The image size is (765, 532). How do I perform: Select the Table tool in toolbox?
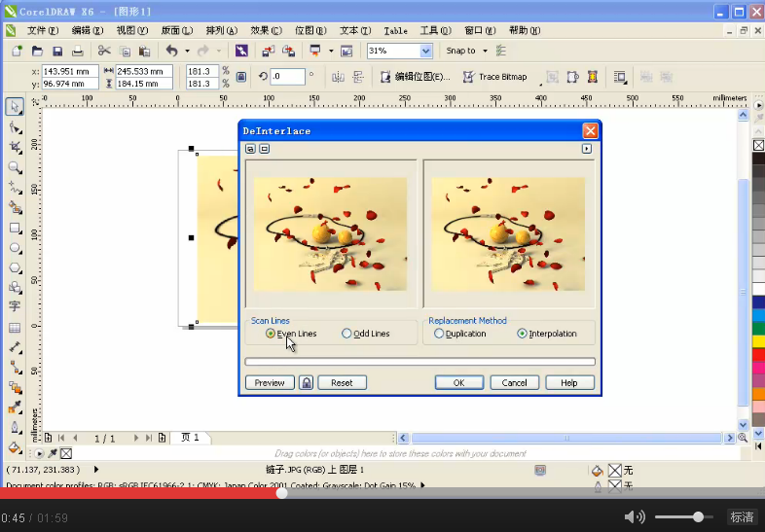[15, 327]
